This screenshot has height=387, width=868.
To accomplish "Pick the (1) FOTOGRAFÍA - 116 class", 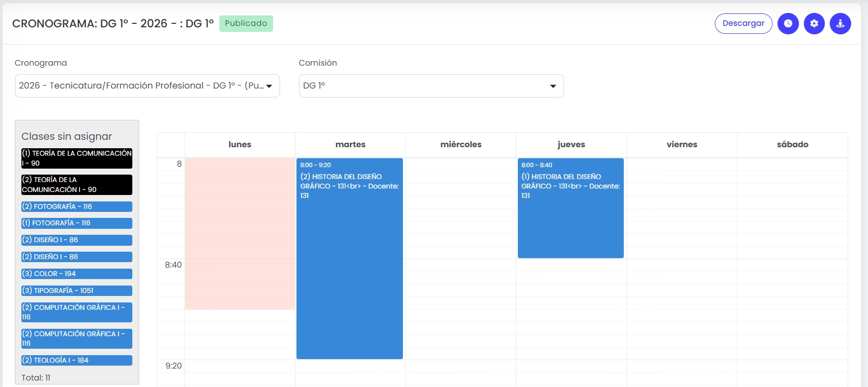I will (77, 223).
